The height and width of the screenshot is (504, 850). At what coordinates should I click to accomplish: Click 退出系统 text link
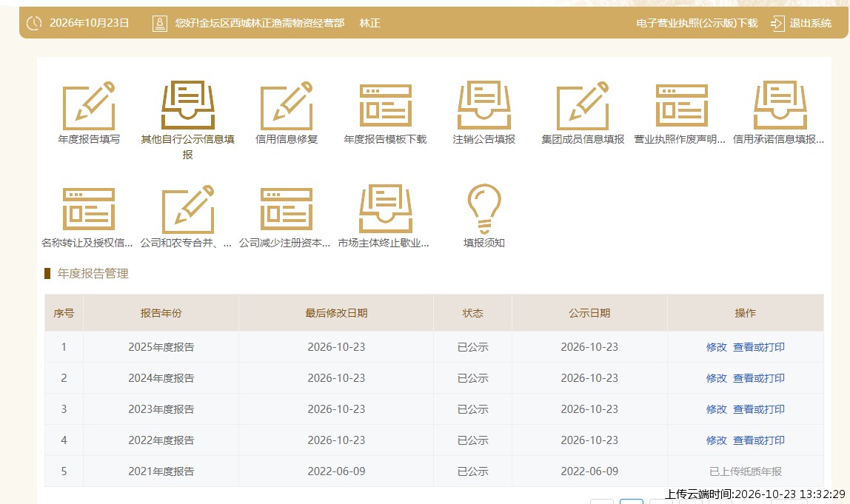[x=811, y=23]
